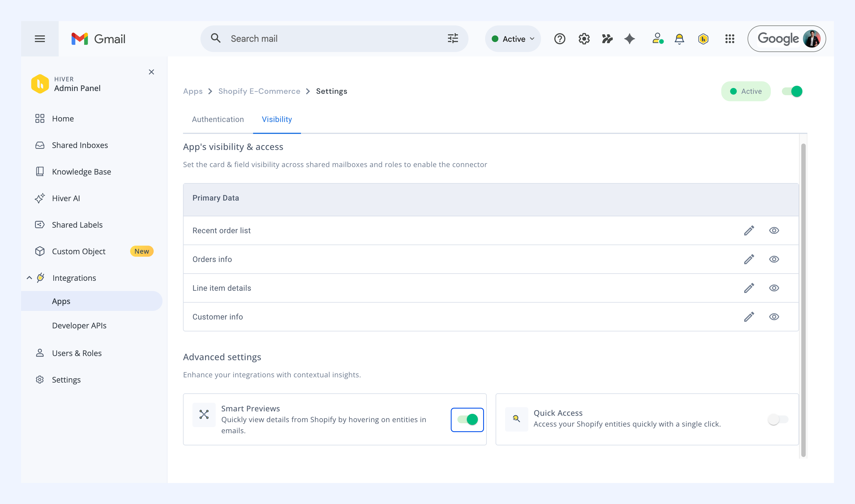Click the Hiver Admin Panel logo

(x=40, y=84)
